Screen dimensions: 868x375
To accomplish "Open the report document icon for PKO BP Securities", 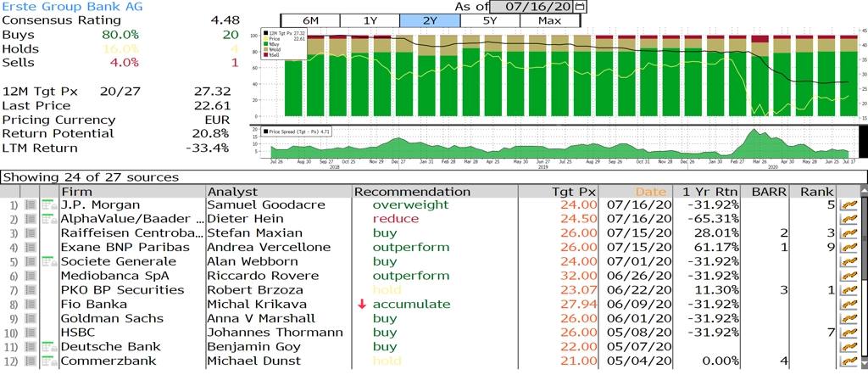I will (31, 290).
